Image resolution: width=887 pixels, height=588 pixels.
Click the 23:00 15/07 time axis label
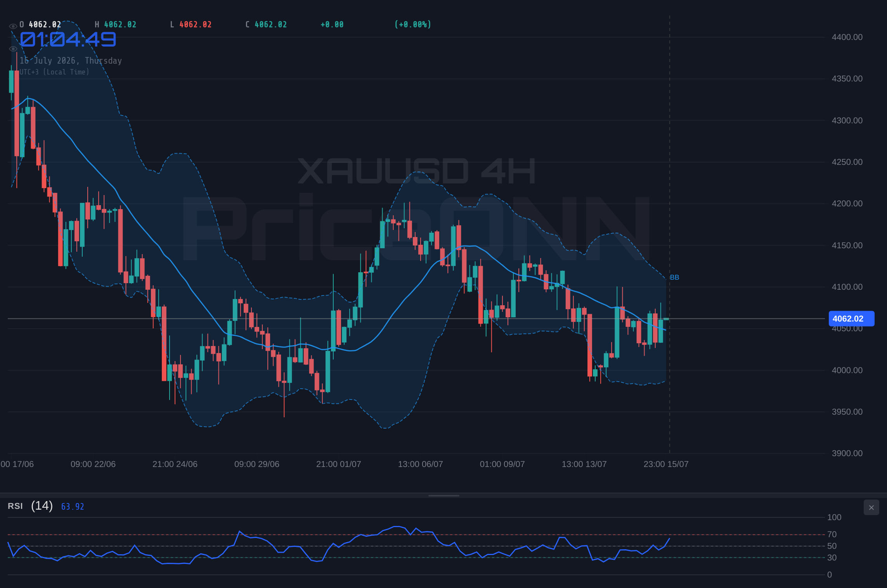(x=666, y=464)
